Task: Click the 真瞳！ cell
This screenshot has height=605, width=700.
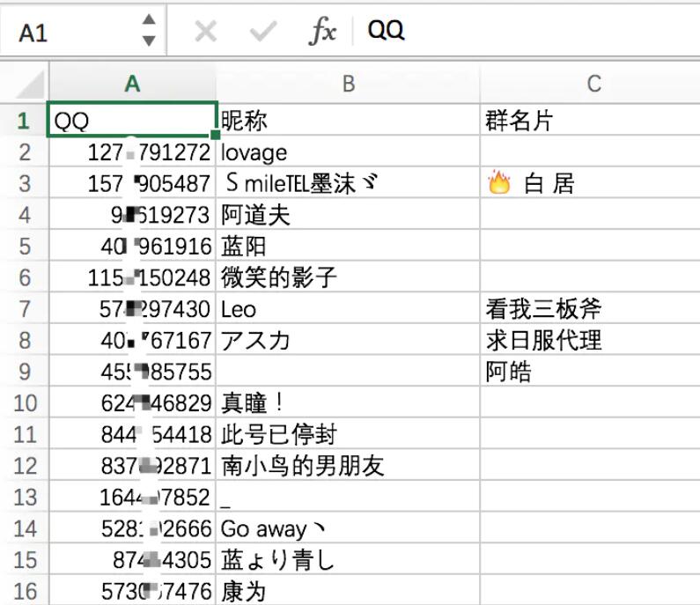Action: point(348,403)
